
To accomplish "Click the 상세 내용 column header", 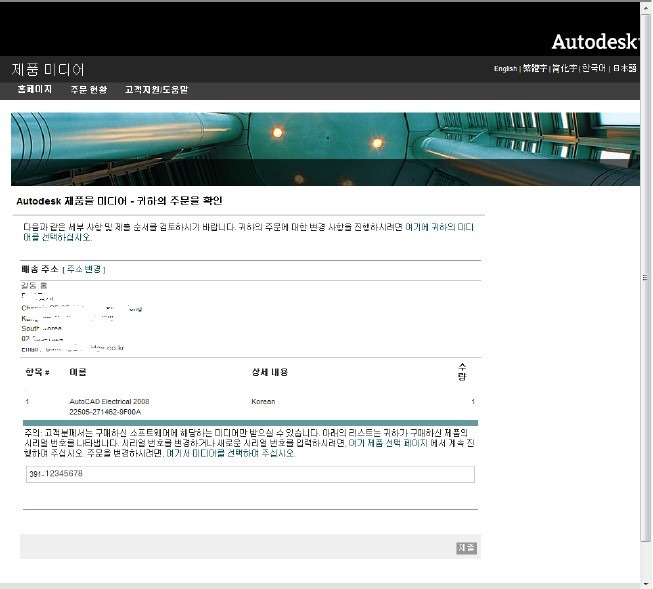I will 269,372.
